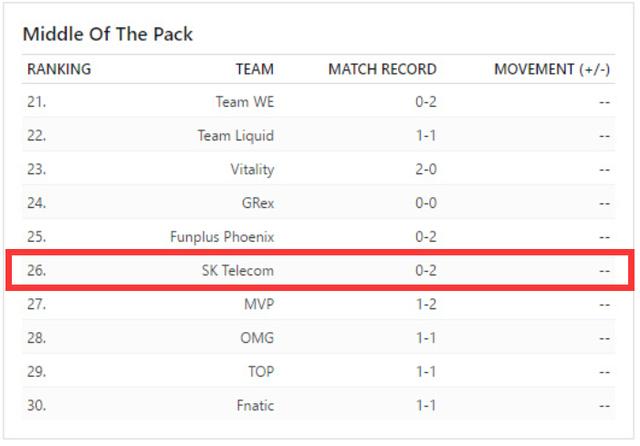Viewport: 640px width, 446px height.
Task: Select the MOVEMENT (+/-) column header
Action: pos(552,69)
